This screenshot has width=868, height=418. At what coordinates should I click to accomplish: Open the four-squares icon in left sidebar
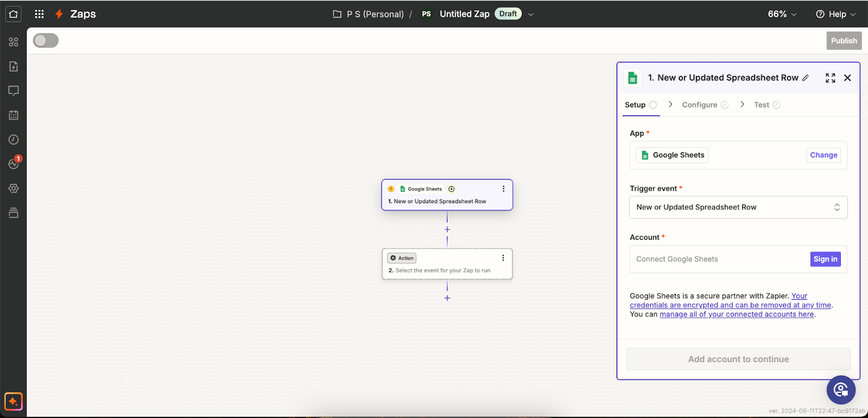(14, 42)
